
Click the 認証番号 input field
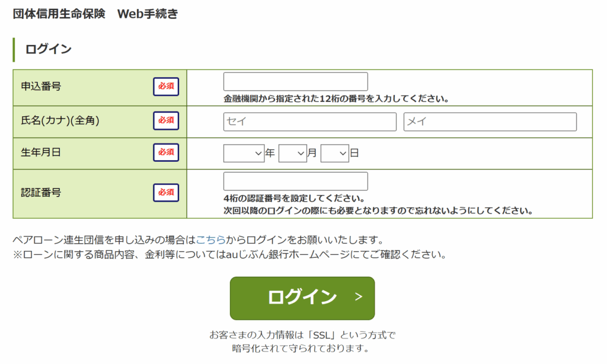(x=295, y=181)
